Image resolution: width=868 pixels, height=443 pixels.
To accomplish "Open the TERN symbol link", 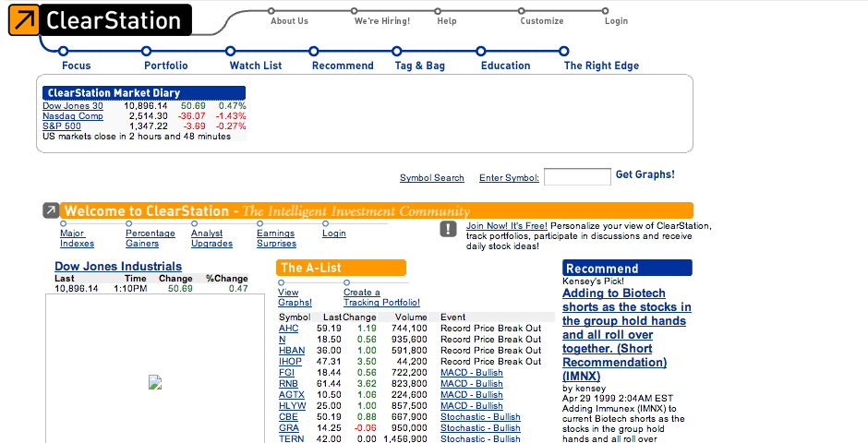I will 291,438.
